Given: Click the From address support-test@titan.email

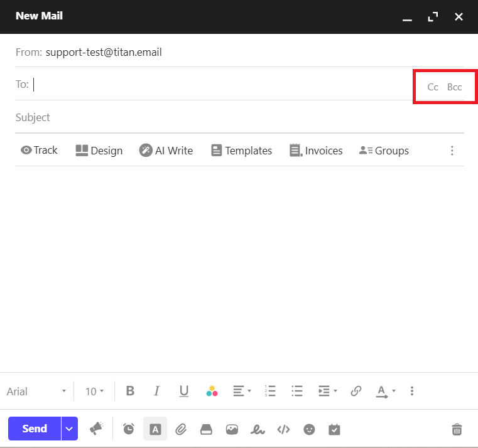Looking at the screenshot, I should [x=104, y=52].
